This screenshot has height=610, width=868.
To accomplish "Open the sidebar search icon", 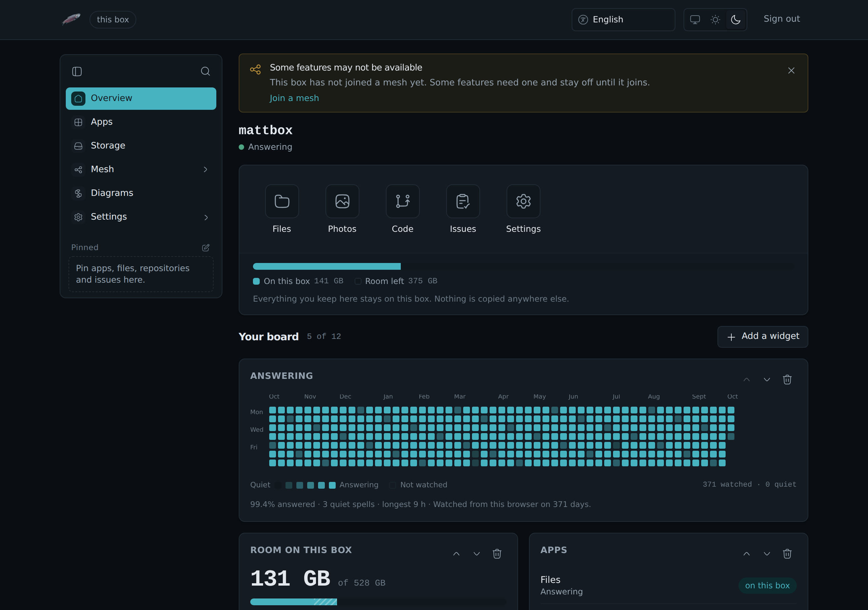I will pos(205,72).
